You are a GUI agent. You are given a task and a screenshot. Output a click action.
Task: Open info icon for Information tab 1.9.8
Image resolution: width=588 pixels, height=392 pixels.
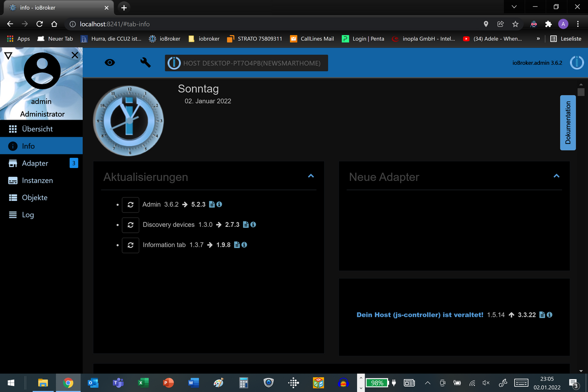pos(244,245)
